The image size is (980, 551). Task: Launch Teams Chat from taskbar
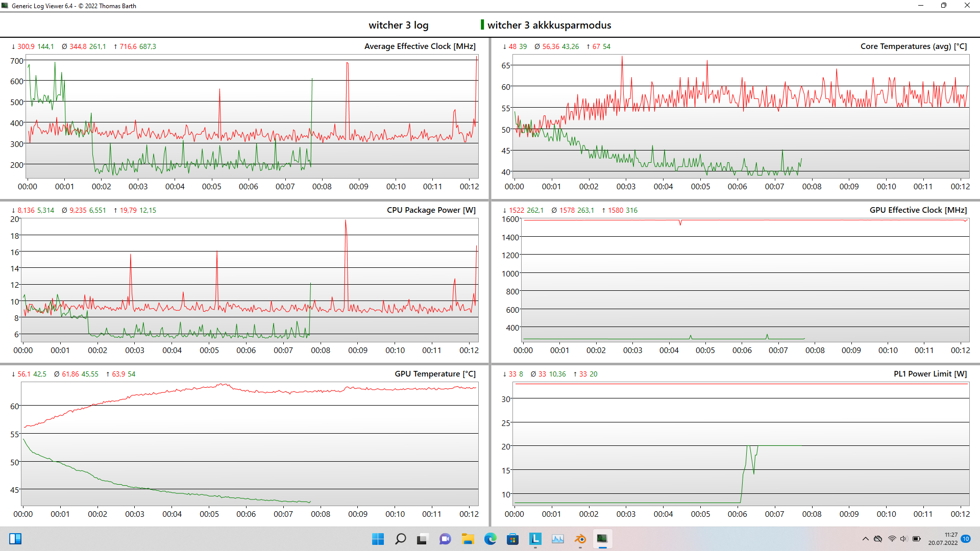pyautogui.click(x=445, y=539)
